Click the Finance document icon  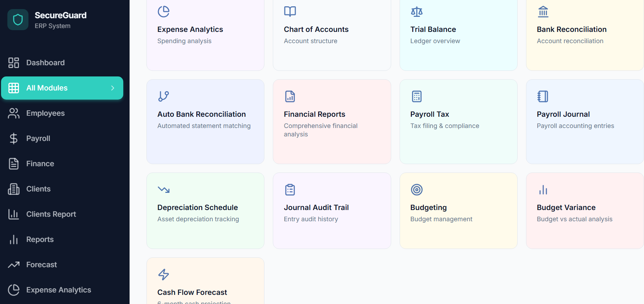click(x=14, y=164)
